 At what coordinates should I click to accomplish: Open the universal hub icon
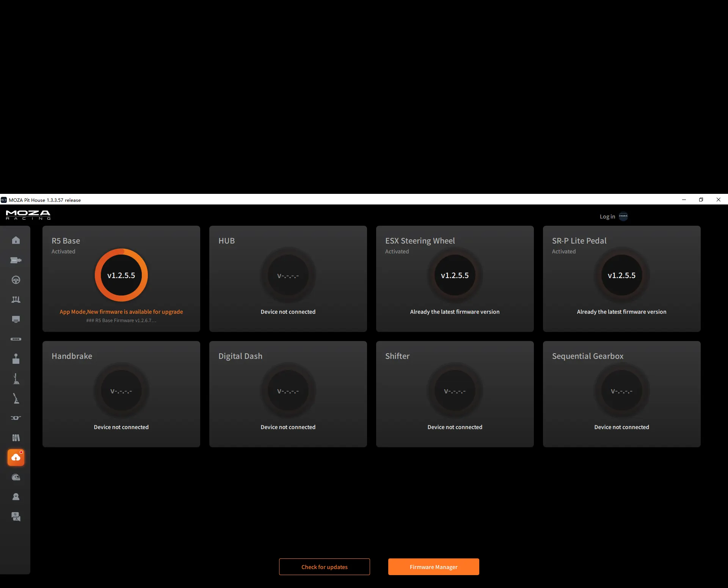click(16, 418)
